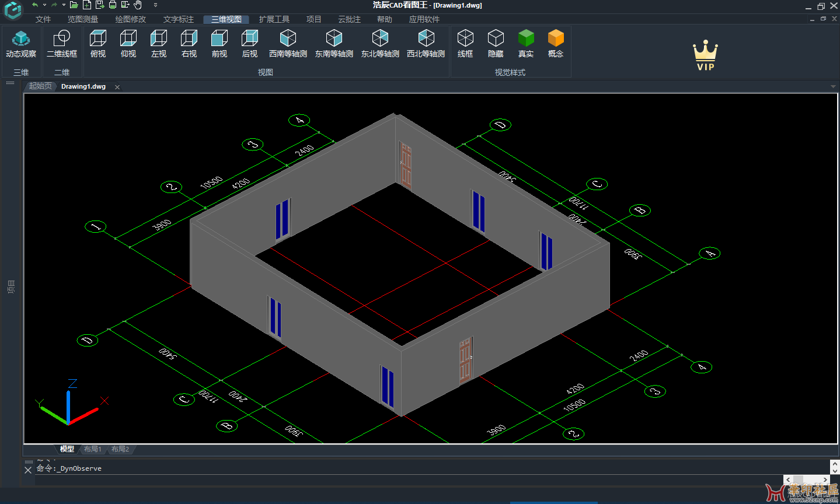The height and width of the screenshot is (504, 840).
Task: Click the save-as icon in quick toolbar
Action: click(100, 5)
